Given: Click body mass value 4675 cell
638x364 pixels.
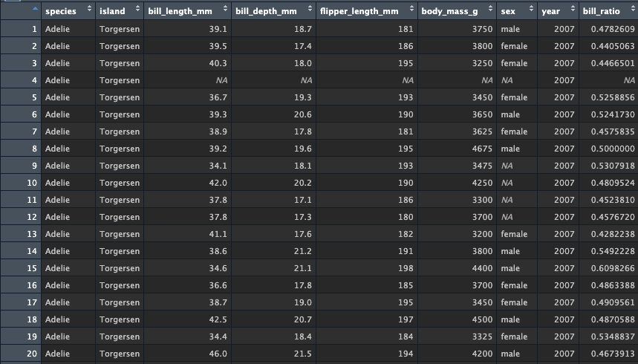Looking at the screenshot, I should [457, 149].
